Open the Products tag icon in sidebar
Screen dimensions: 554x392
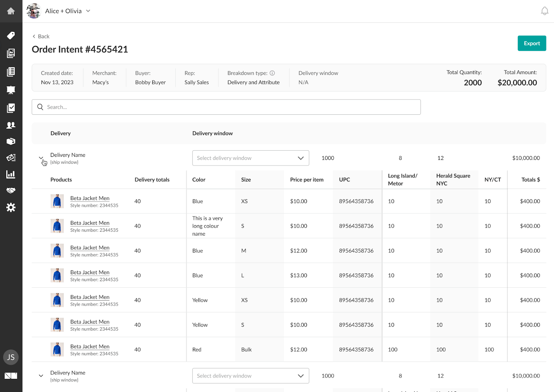click(11, 35)
